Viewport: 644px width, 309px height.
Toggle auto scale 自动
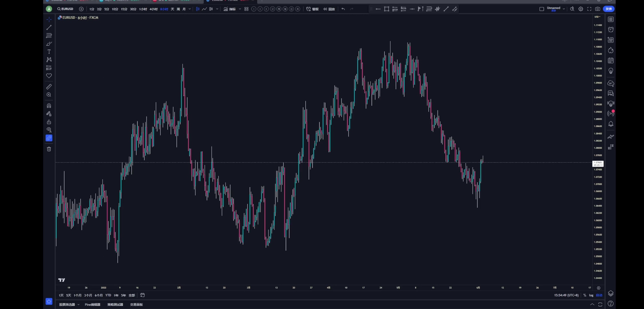tap(599, 295)
